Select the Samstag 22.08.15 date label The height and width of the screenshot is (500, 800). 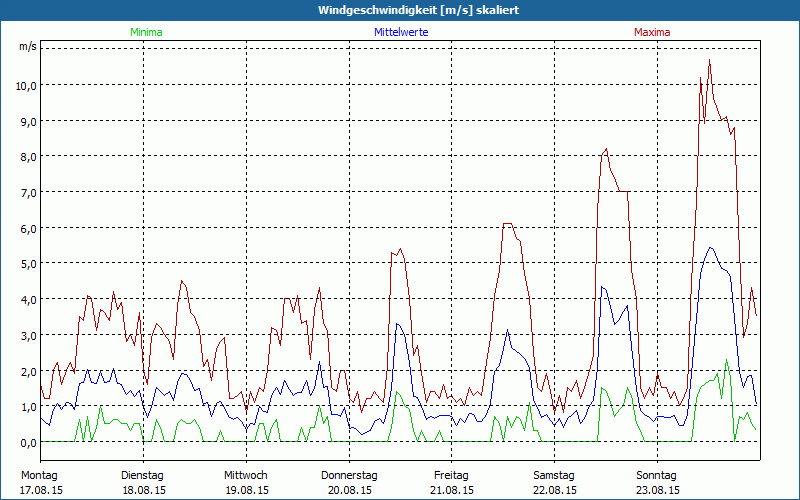click(x=554, y=482)
